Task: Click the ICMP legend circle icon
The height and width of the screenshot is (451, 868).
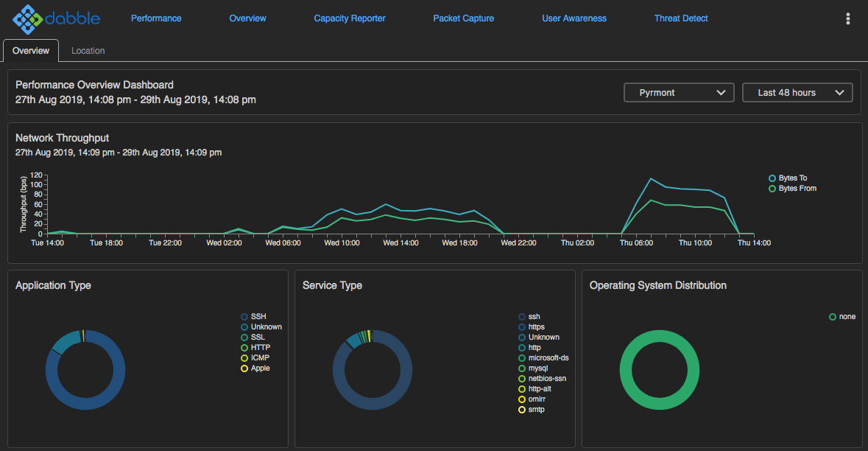Action: tap(244, 358)
